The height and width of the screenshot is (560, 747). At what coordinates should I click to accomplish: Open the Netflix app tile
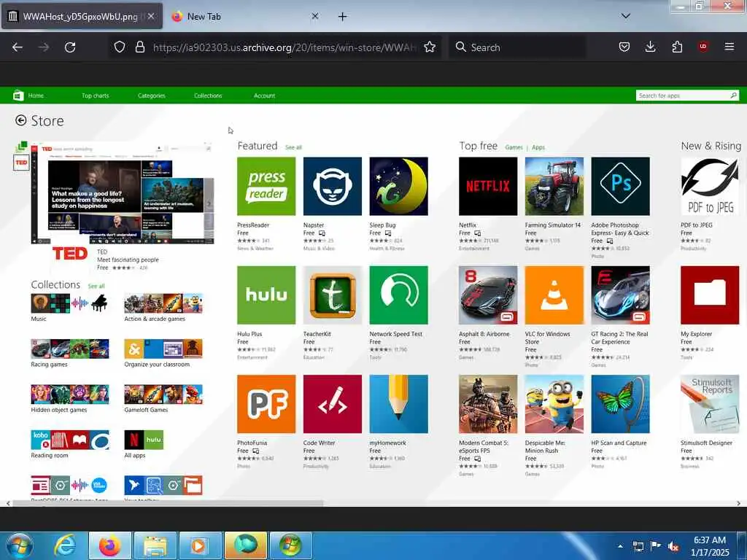(x=488, y=186)
